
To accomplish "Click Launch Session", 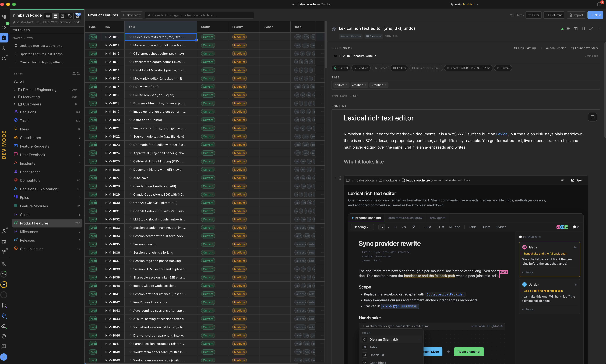I will [553, 48].
